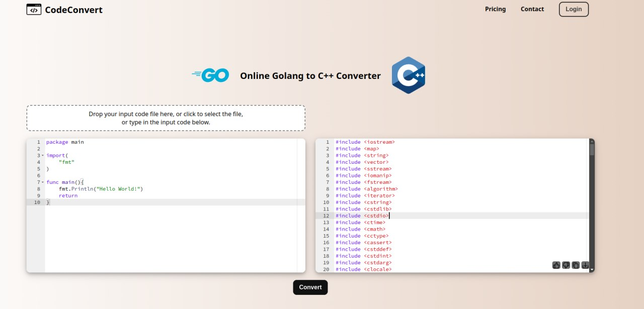Click the '#include <cstdlib>' line
This screenshot has height=309, width=644.
(363, 209)
